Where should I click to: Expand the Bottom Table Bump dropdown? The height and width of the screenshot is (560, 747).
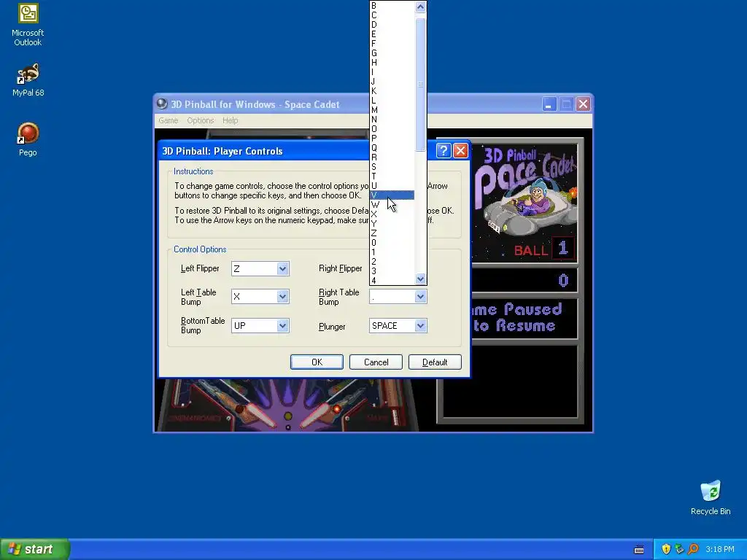(x=282, y=326)
